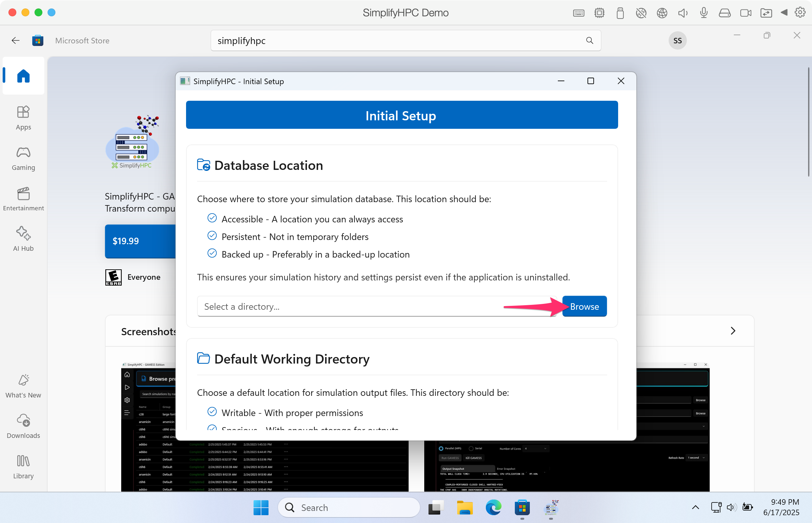The image size is (812, 523).
Task: Open the Entertainment section
Action: click(x=23, y=199)
